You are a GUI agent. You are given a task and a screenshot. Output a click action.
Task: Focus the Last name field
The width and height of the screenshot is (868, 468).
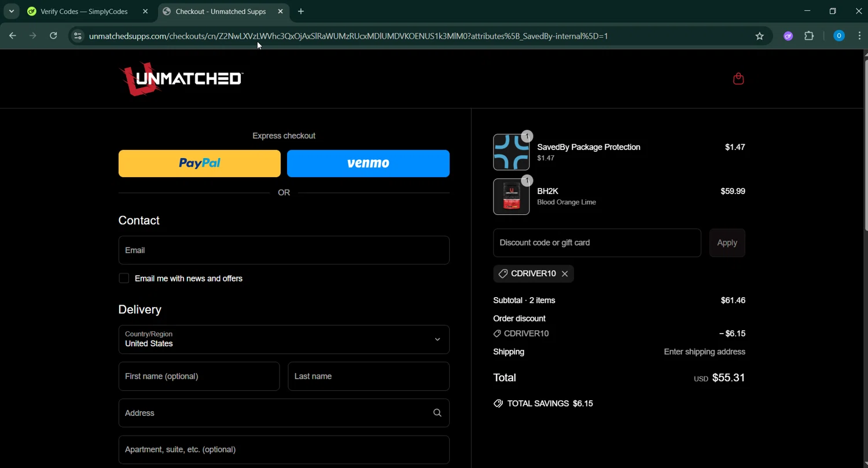pos(369,376)
